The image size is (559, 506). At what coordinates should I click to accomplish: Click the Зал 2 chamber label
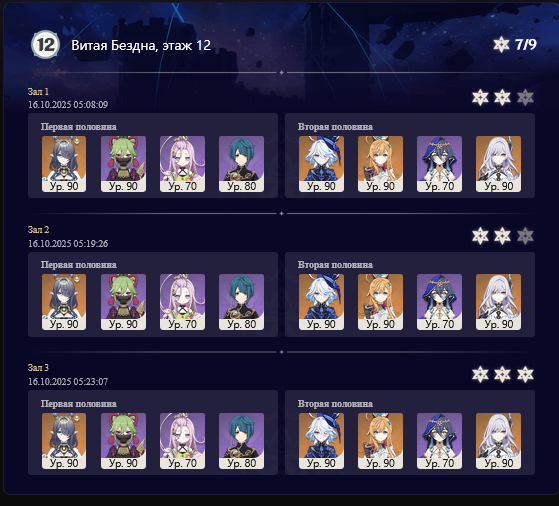pos(39,230)
